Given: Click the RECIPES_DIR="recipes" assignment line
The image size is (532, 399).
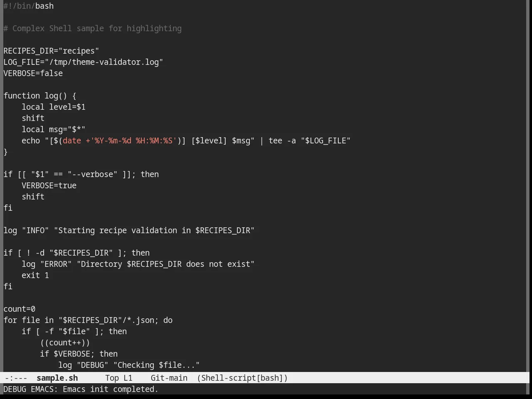Looking at the screenshot, I should [51, 51].
